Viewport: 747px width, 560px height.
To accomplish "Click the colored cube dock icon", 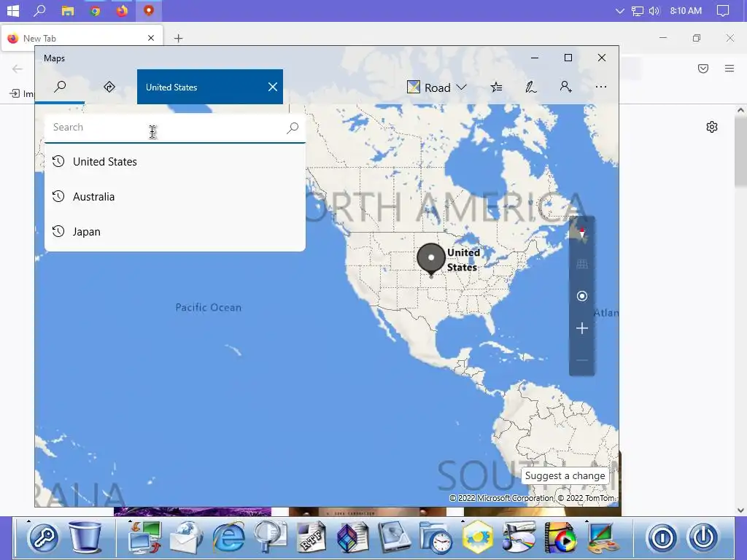I will (x=353, y=537).
